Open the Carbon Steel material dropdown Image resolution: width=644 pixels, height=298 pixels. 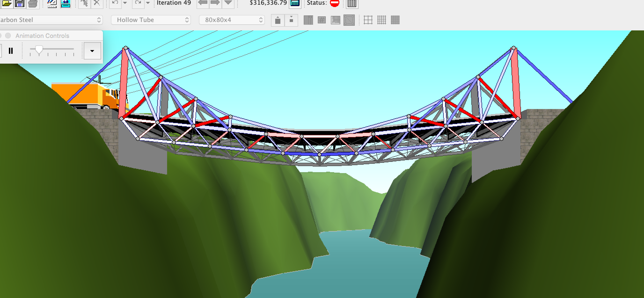point(51,20)
